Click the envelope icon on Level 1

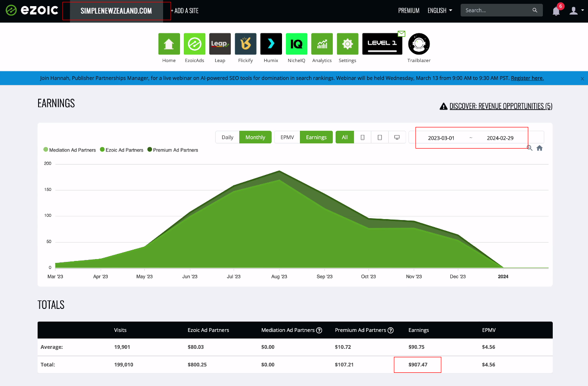pyautogui.click(x=401, y=33)
